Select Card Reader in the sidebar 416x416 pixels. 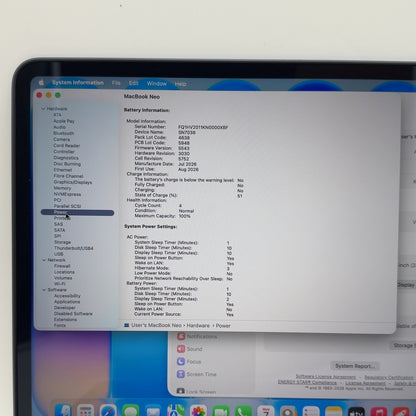click(x=67, y=145)
